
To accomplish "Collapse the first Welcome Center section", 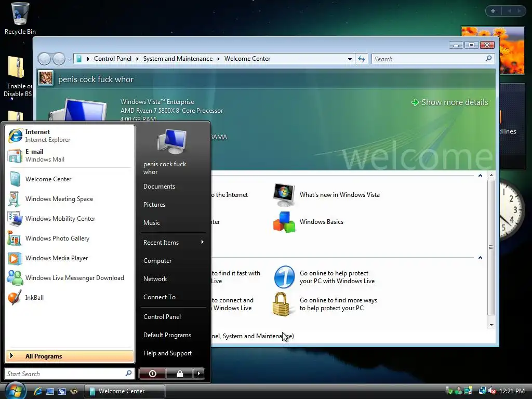I will tap(480, 176).
